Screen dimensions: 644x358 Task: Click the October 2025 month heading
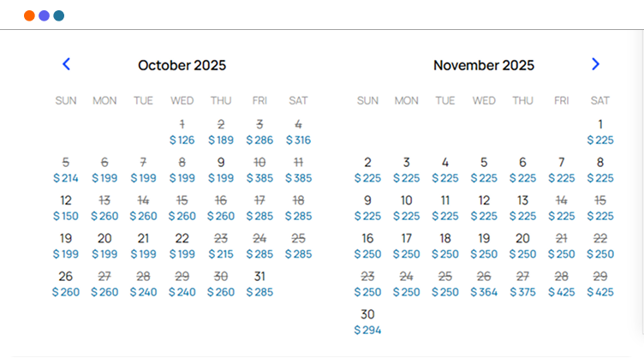coord(182,65)
